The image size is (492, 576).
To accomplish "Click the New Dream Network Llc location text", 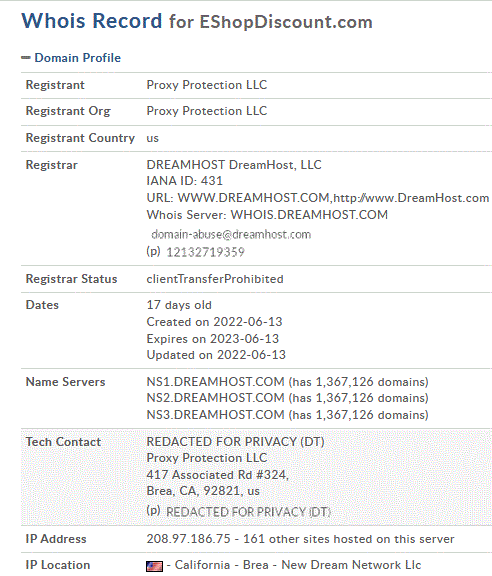I will click(x=351, y=565).
